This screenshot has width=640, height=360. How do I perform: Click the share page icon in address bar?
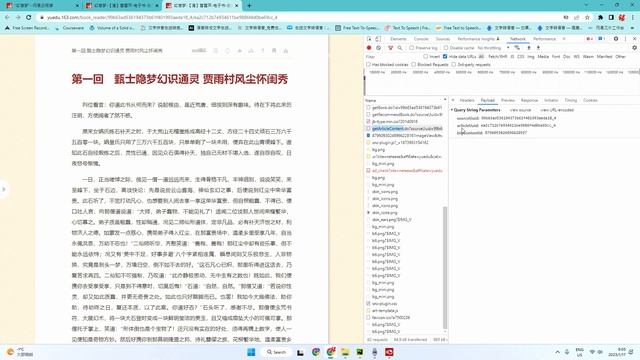[x=576, y=18]
